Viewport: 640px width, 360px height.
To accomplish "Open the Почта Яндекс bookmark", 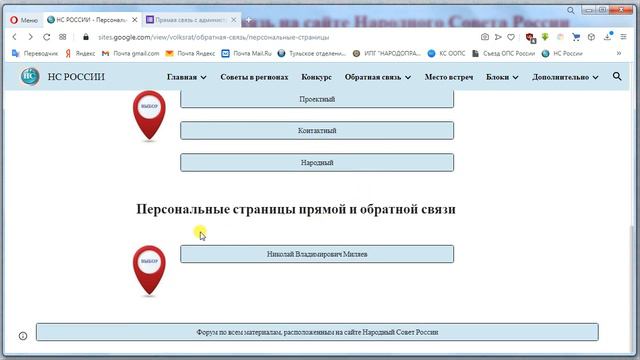I will click(x=190, y=53).
